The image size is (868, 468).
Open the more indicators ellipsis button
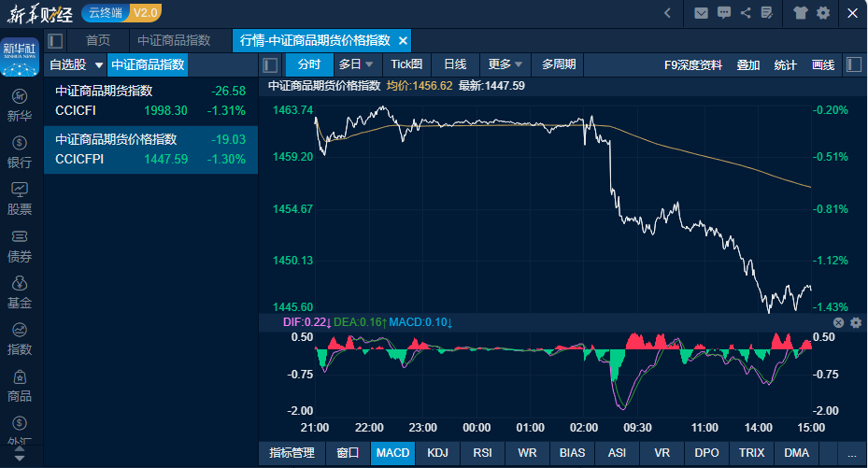(851, 453)
